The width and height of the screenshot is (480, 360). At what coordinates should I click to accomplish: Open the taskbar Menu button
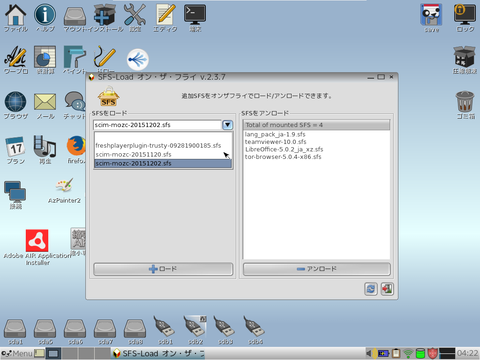click(x=17, y=353)
